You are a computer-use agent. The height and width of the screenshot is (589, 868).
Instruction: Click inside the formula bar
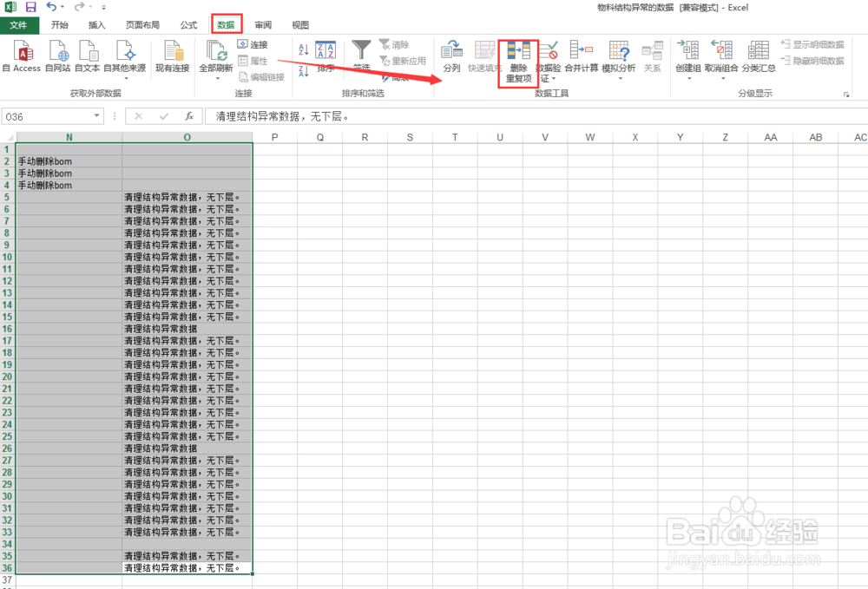point(347,115)
